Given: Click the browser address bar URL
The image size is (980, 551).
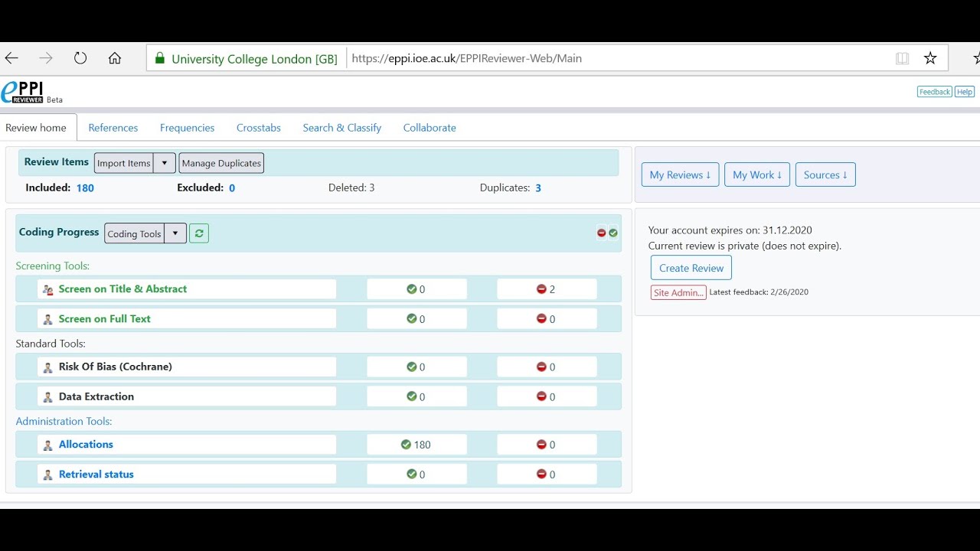Looking at the screenshot, I should click(467, 58).
